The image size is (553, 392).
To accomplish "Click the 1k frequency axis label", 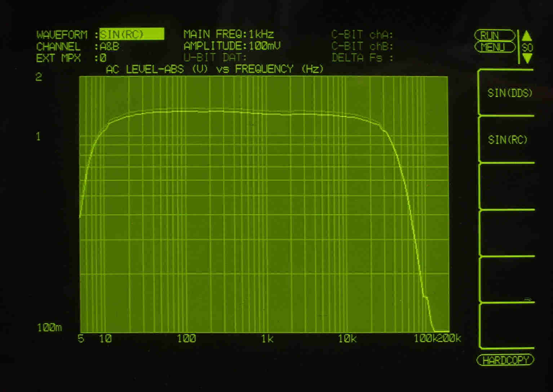I will tap(267, 339).
